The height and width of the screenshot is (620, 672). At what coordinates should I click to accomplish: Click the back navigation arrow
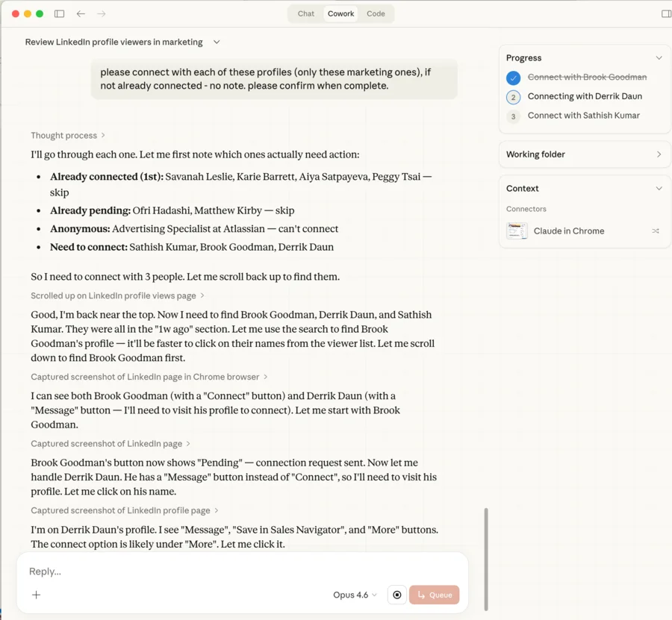(x=81, y=13)
